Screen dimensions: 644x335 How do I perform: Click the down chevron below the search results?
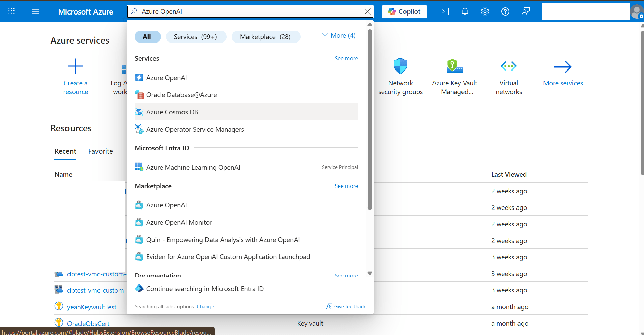tap(370, 273)
